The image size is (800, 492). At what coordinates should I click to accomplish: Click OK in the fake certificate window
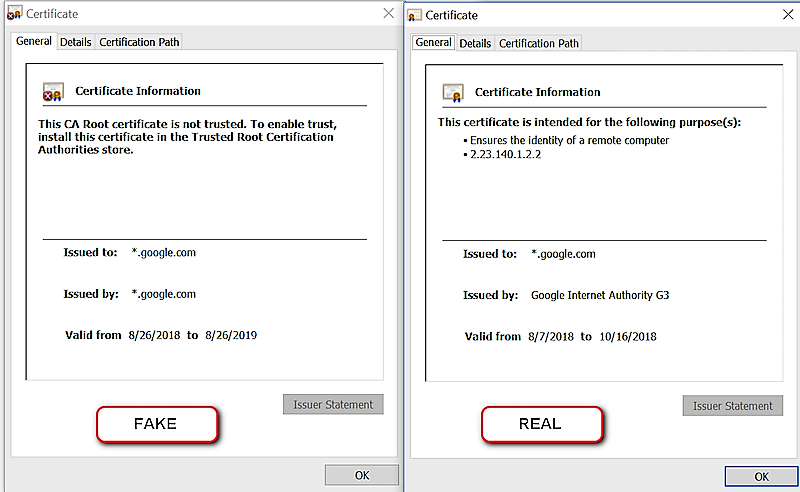coord(362,475)
